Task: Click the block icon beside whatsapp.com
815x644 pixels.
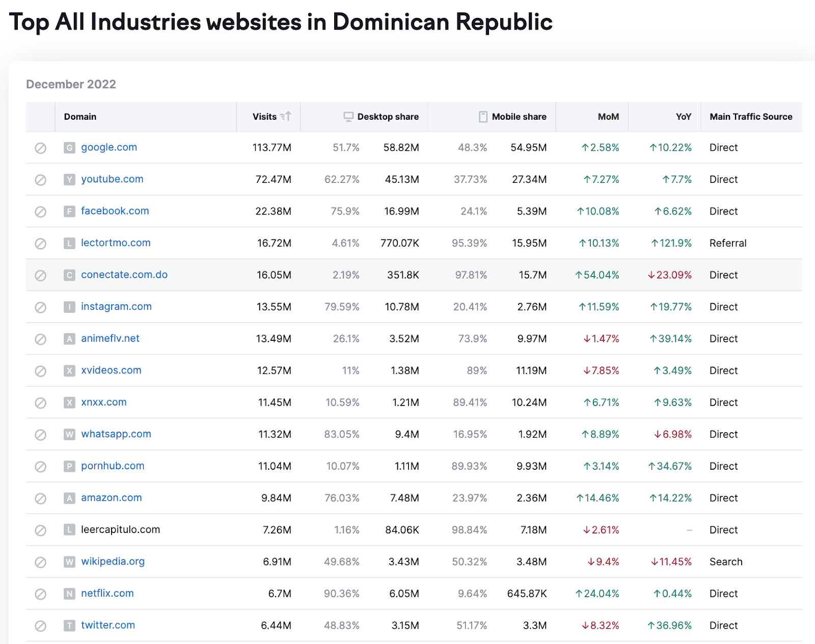Action: coord(40,435)
